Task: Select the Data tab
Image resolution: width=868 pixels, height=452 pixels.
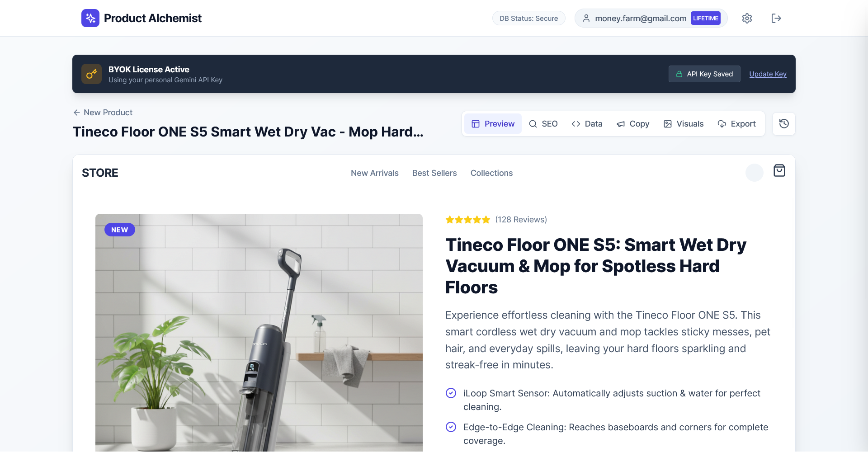Action: [587, 124]
